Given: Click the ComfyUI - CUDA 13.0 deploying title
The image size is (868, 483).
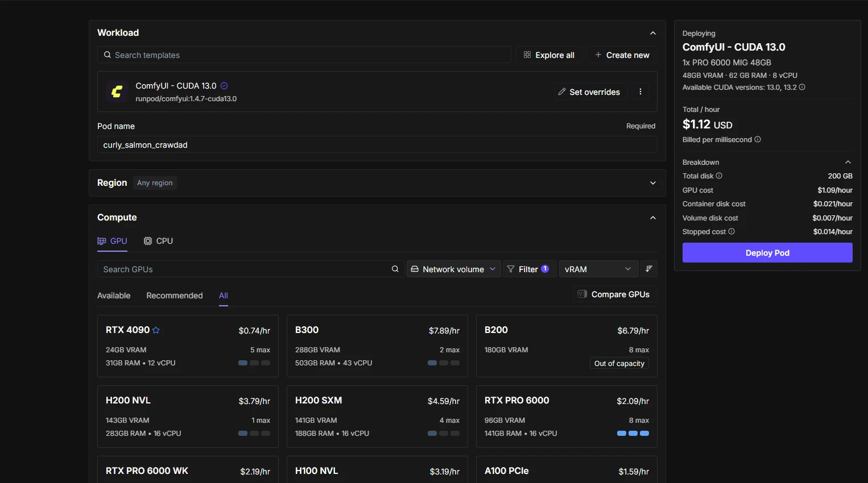Looking at the screenshot, I should coord(734,47).
